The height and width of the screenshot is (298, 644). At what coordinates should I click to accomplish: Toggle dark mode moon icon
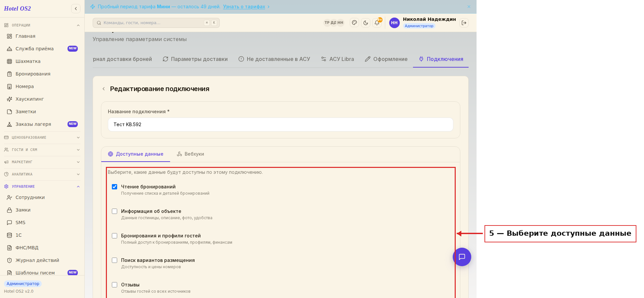click(x=366, y=23)
